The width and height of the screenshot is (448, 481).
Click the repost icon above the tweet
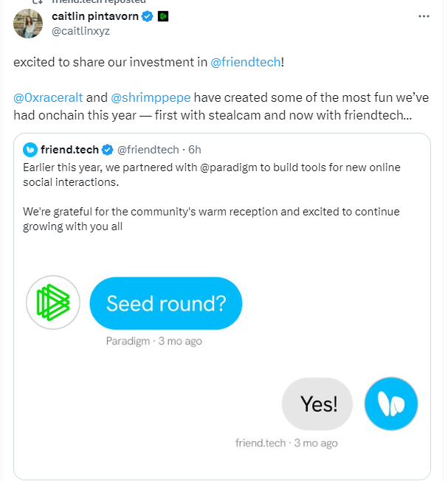pos(38,2)
